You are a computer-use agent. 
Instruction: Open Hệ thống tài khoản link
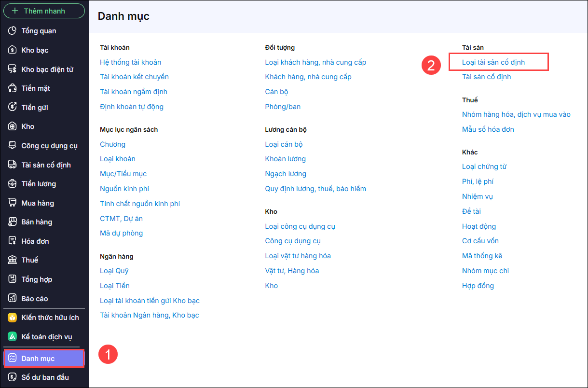131,62
